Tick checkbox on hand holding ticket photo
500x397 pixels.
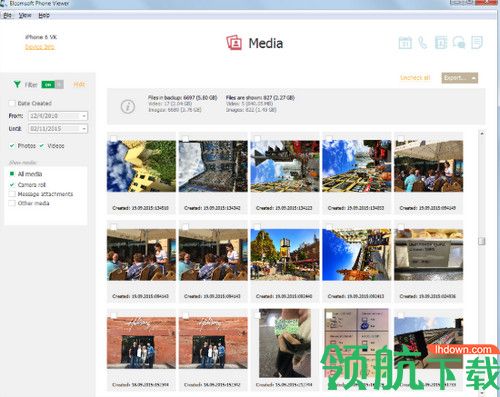tap(257, 315)
